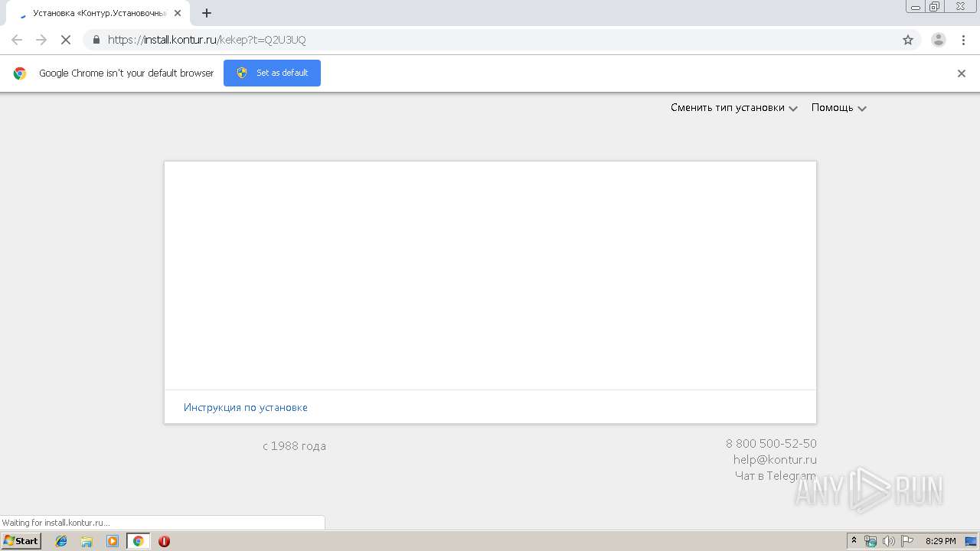
Task: Select the Установка «Контур.Установочный» tab
Action: 98,13
